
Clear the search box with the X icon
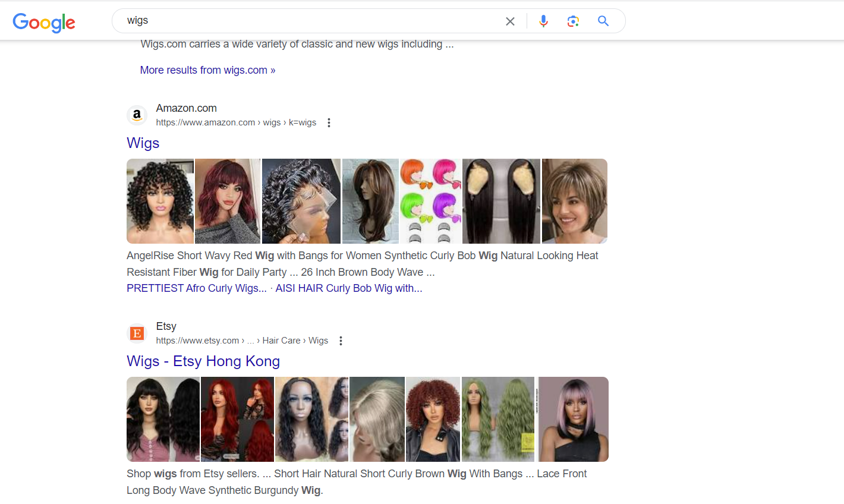tap(510, 21)
